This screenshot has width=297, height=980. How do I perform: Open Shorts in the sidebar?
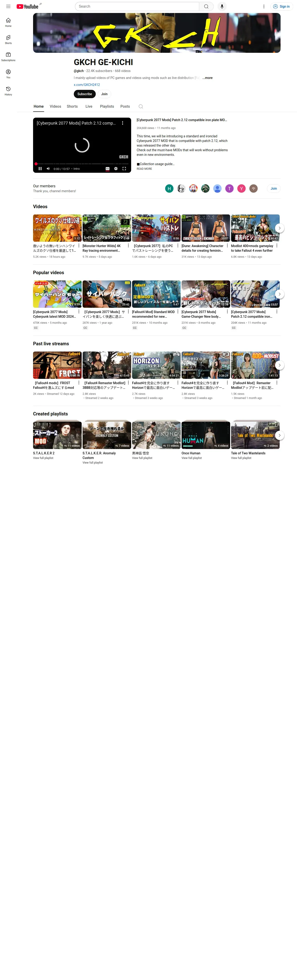click(x=8, y=40)
